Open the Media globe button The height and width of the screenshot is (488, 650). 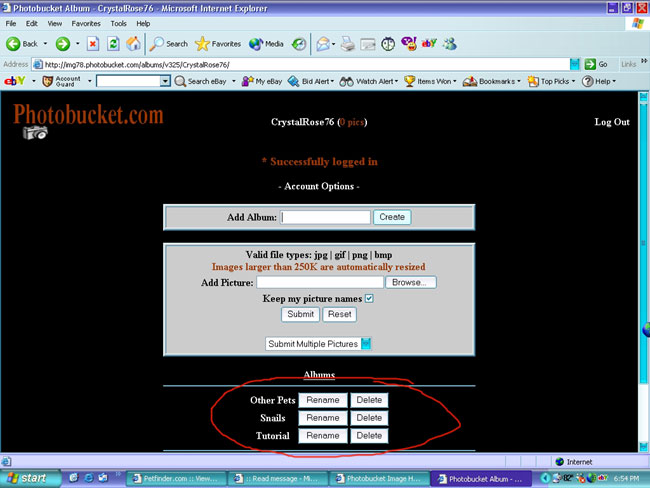click(x=266, y=44)
